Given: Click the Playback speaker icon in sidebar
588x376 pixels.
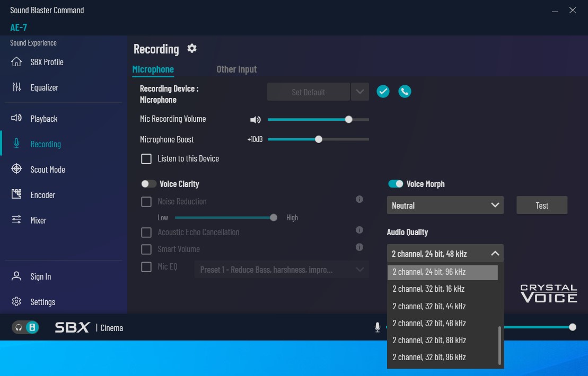Looking at the screenshot, I should pyautogui.click(x=16, y=118).
